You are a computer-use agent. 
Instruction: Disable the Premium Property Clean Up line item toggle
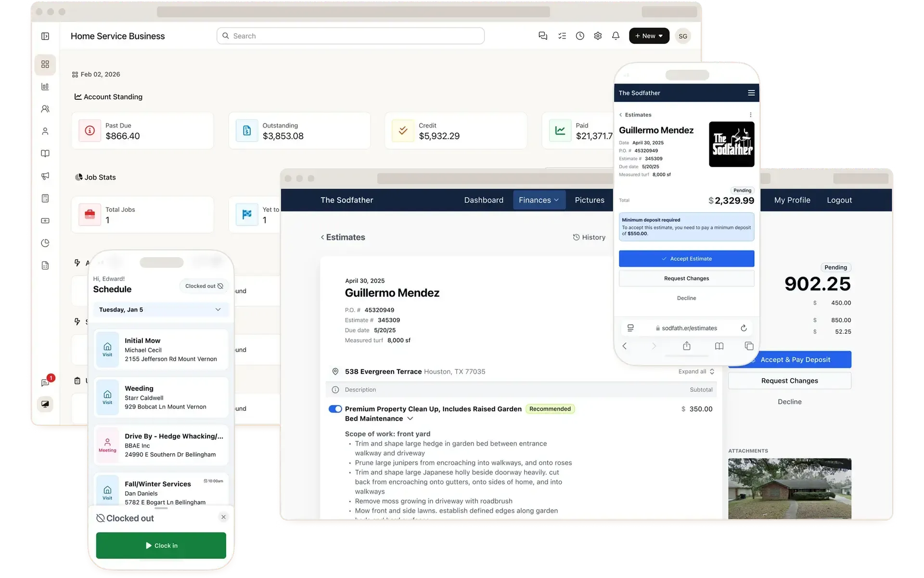335,408
